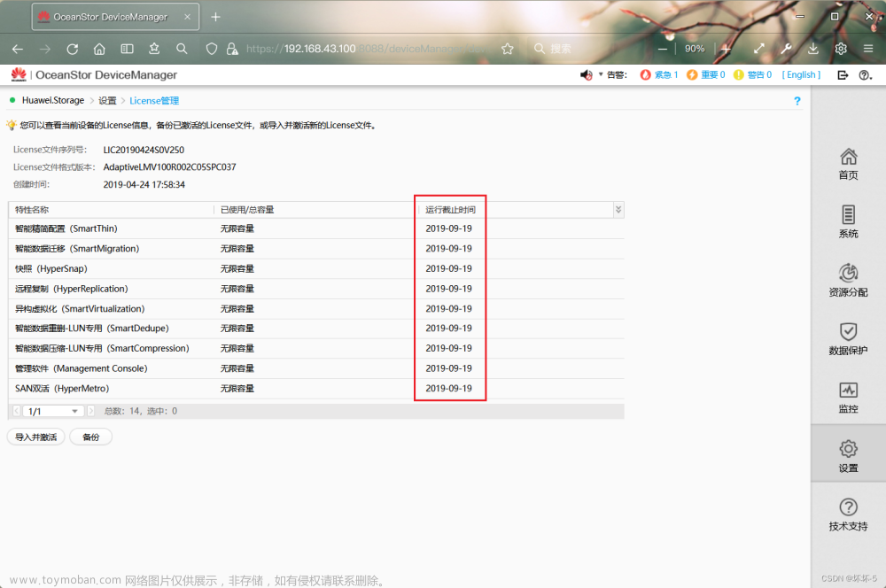The width and height of the screenshot is (886, 588).
Task: Reload the current browser page
Action: pos(73,49)
